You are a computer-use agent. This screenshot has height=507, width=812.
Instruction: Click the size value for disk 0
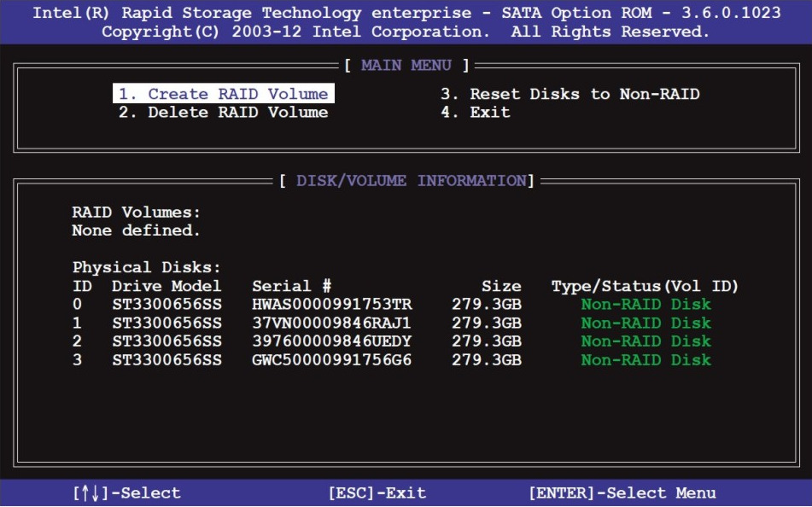click(487, 305)
